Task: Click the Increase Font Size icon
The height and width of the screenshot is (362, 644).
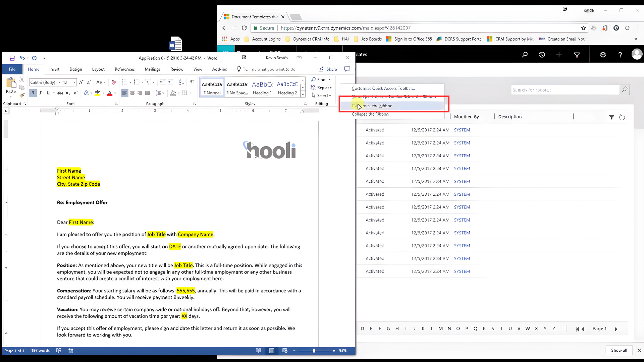Action: coord(81,82)
